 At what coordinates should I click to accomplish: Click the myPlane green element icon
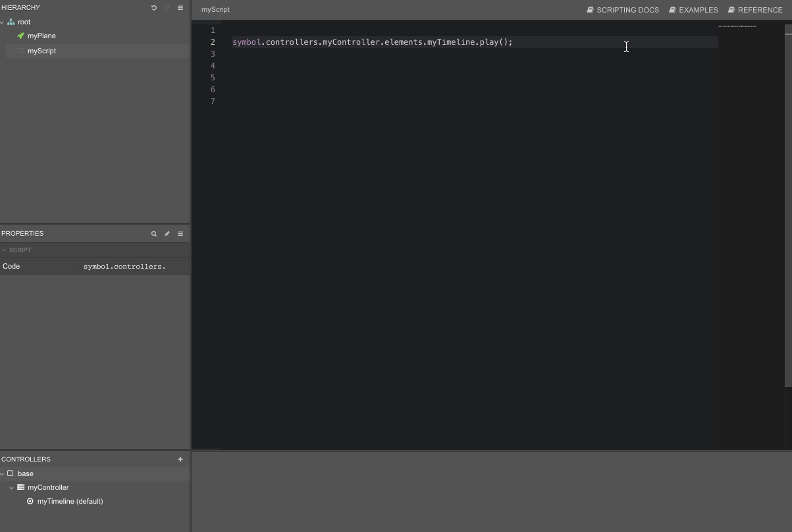click(x=20, y=36)
